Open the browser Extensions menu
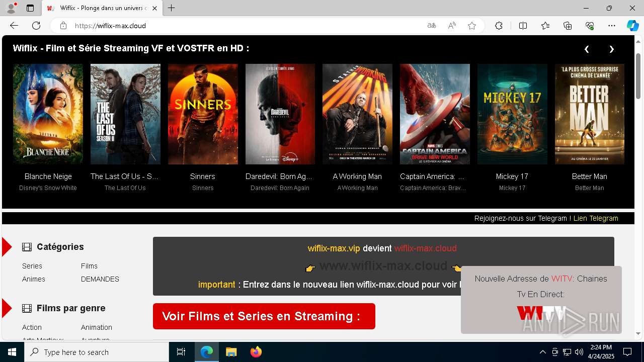 pos(499,26)
